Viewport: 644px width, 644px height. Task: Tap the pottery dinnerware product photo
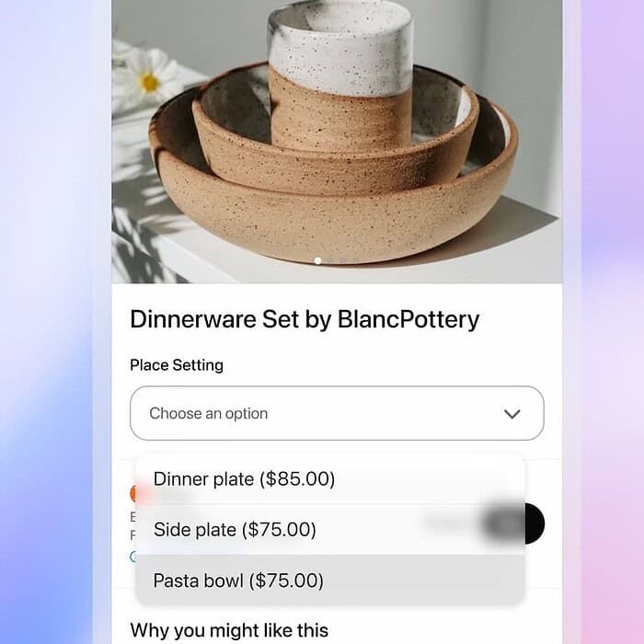[x=337, y=142]
